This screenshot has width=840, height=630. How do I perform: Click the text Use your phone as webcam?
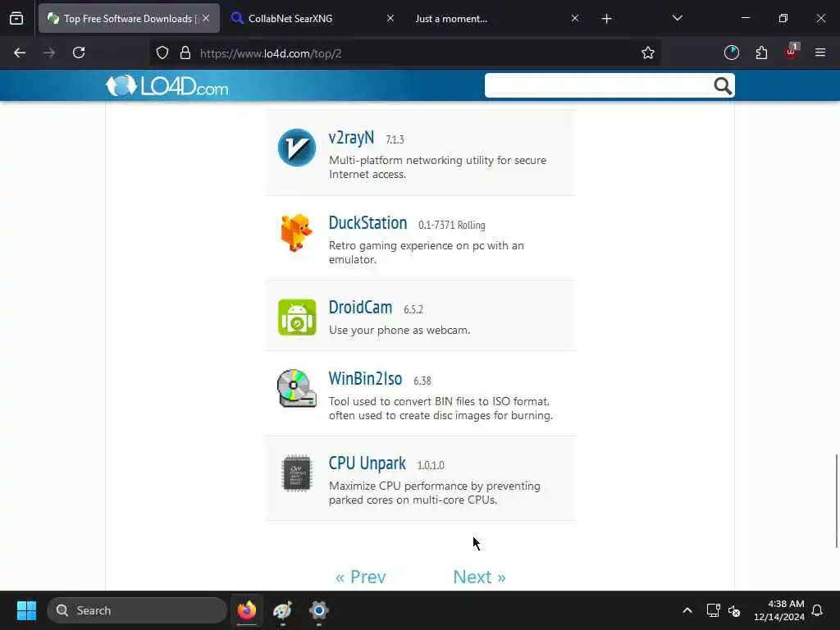(399, 331)
